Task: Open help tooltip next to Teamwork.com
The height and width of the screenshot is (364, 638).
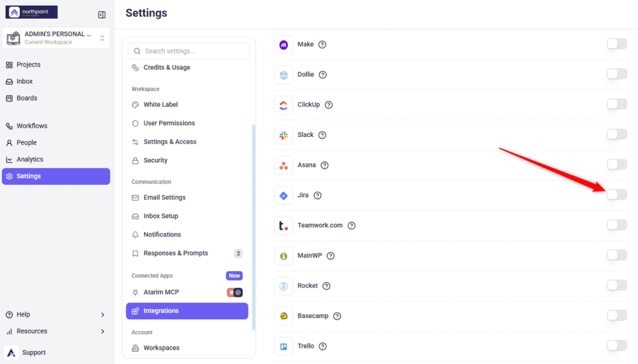Action: 351,225
